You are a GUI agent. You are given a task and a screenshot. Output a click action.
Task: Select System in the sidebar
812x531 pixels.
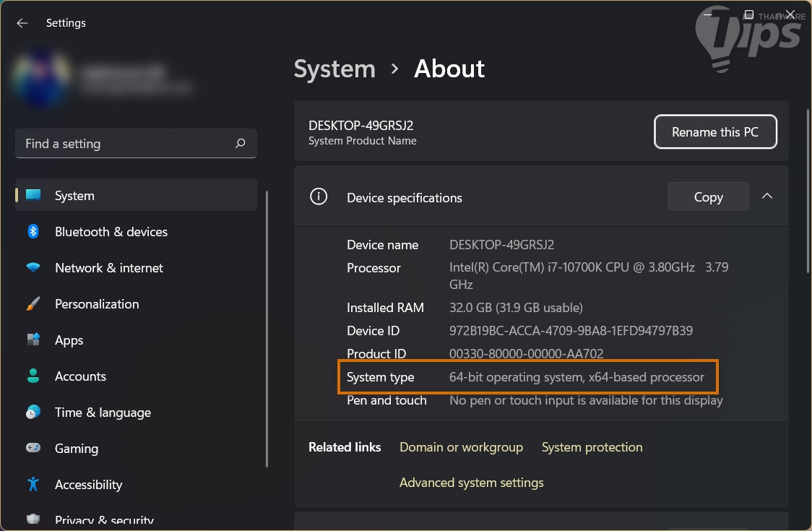tap(74, 196)
